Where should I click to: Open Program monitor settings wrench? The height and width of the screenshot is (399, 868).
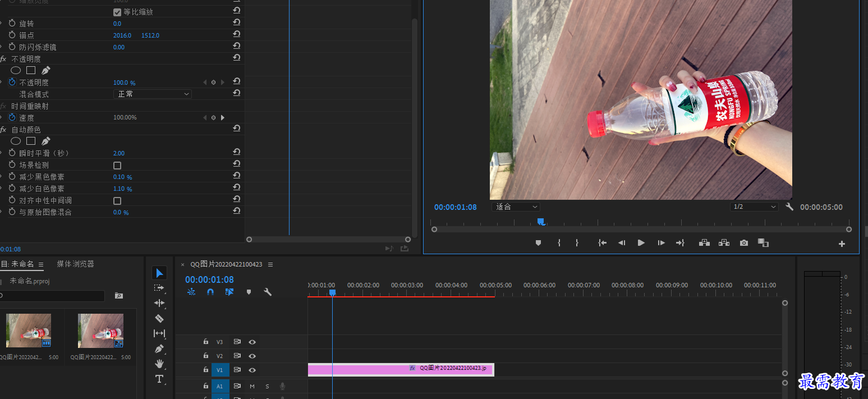789,207
